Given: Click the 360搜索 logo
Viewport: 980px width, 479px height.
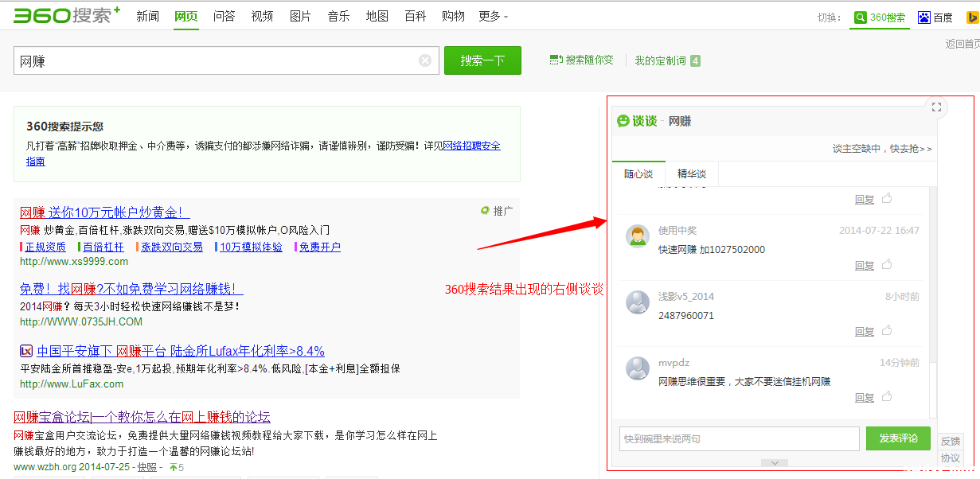Looking at the screenshot, I should (x=67, y=14).
